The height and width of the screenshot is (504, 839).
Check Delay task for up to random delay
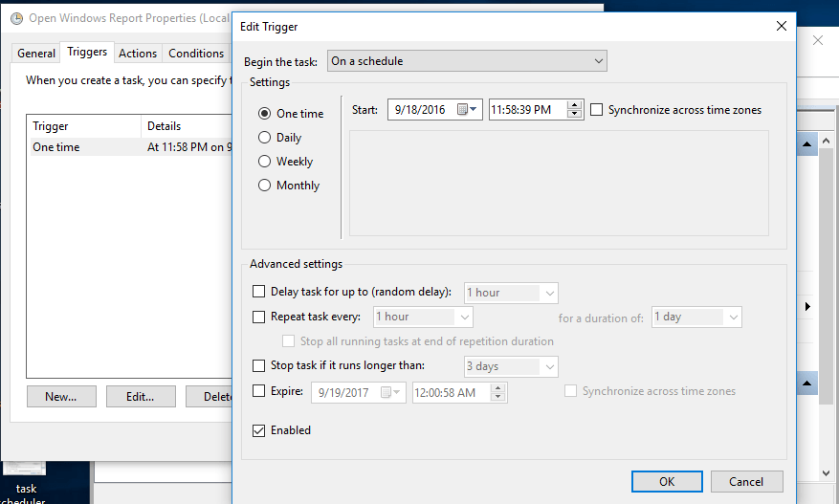pos(258,291)
